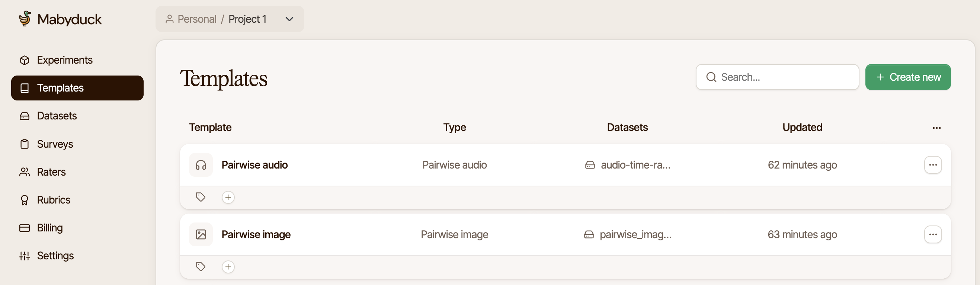Screen dimensions: 980x285
Task: Go to Billing
Action: coord(77,228)
